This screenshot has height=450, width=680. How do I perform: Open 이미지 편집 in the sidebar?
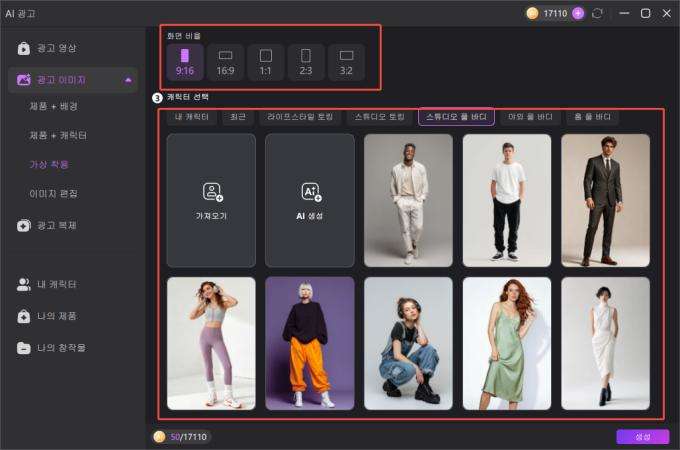pyautogui.click(x=53, y=193)
